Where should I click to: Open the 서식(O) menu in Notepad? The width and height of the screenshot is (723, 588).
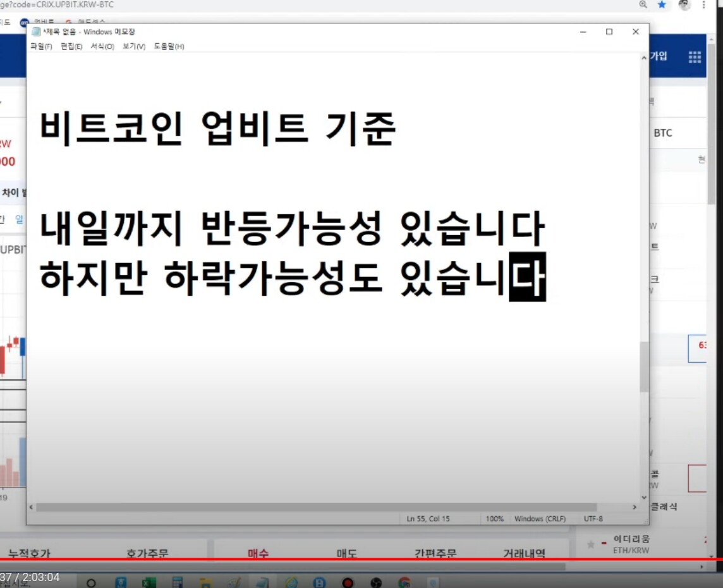click(102, 46)
